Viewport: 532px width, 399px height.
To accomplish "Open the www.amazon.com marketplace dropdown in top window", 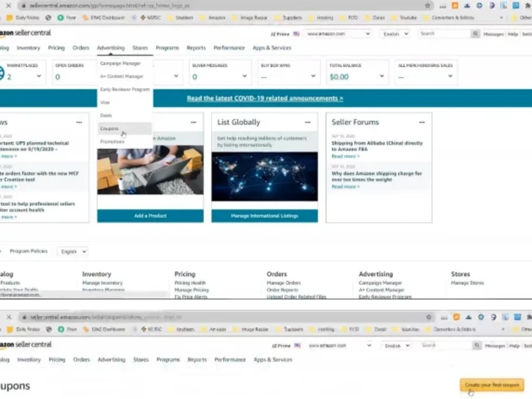I will [x=338, y=34].
